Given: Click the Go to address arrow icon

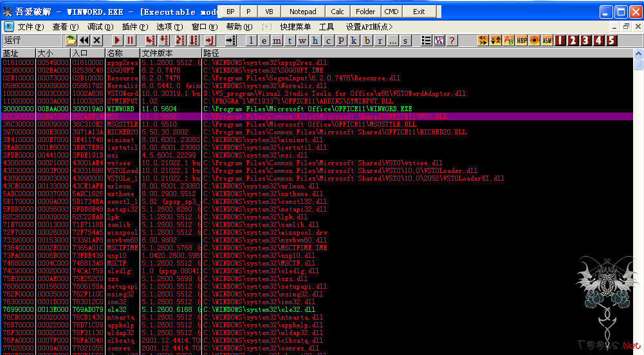Looking at the screenshot, I should (230, 41).
